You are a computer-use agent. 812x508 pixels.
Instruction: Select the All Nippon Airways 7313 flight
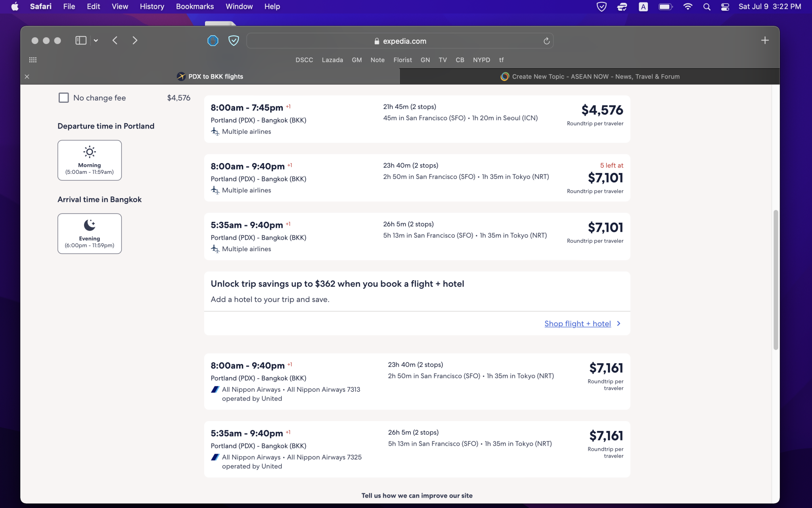tap(417, 381)
